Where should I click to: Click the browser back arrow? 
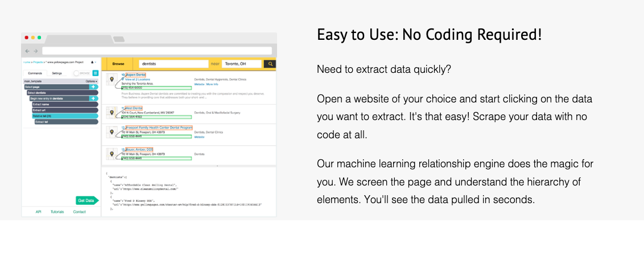(x=27, y=51)
